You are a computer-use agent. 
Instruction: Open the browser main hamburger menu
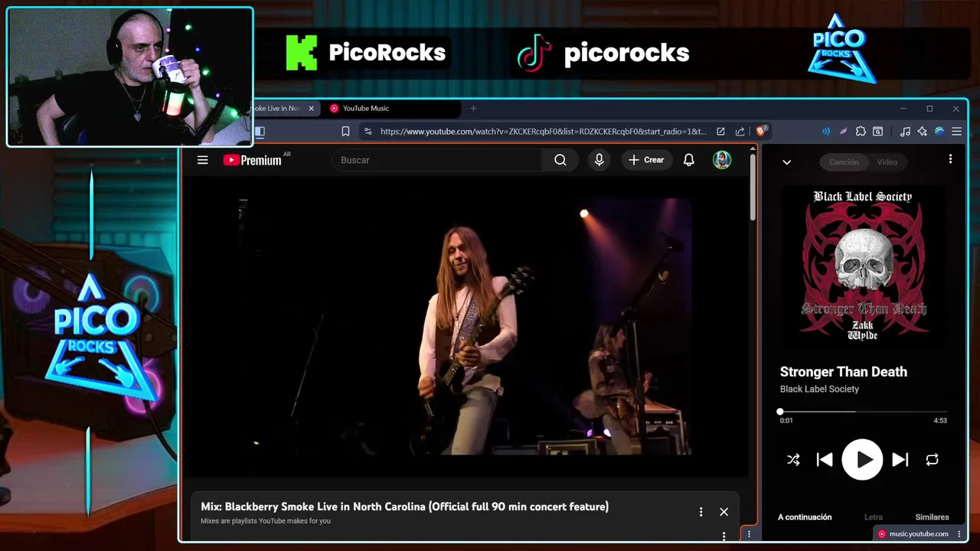956,132
